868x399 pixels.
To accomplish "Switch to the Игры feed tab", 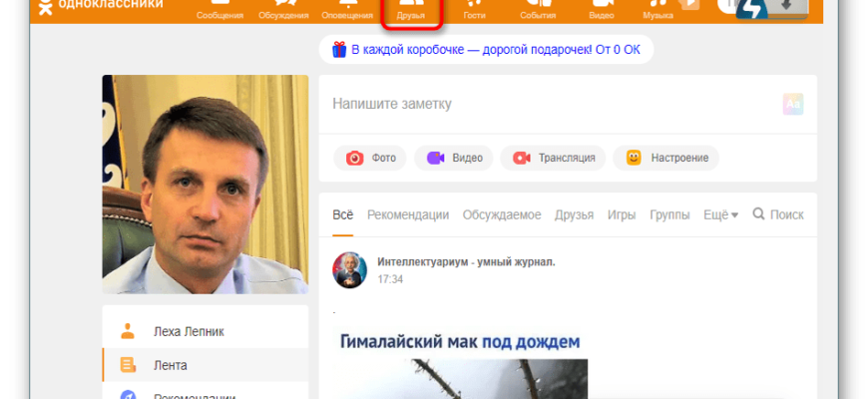I will [x=622, y=214].
